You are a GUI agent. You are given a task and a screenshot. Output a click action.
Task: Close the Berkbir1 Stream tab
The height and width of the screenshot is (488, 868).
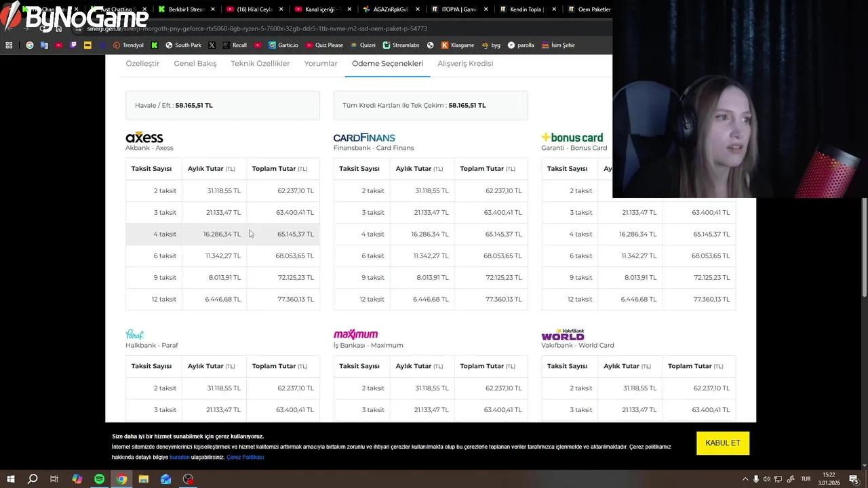213,9
